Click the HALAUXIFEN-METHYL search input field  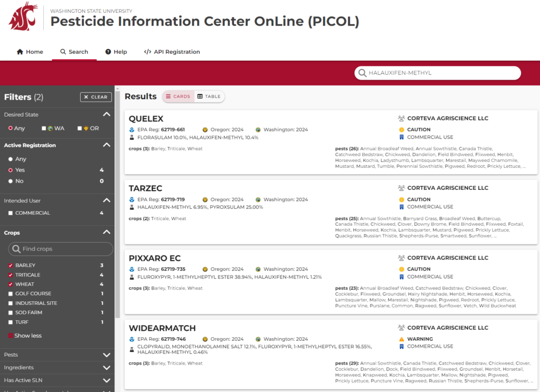tap(438, 73)
